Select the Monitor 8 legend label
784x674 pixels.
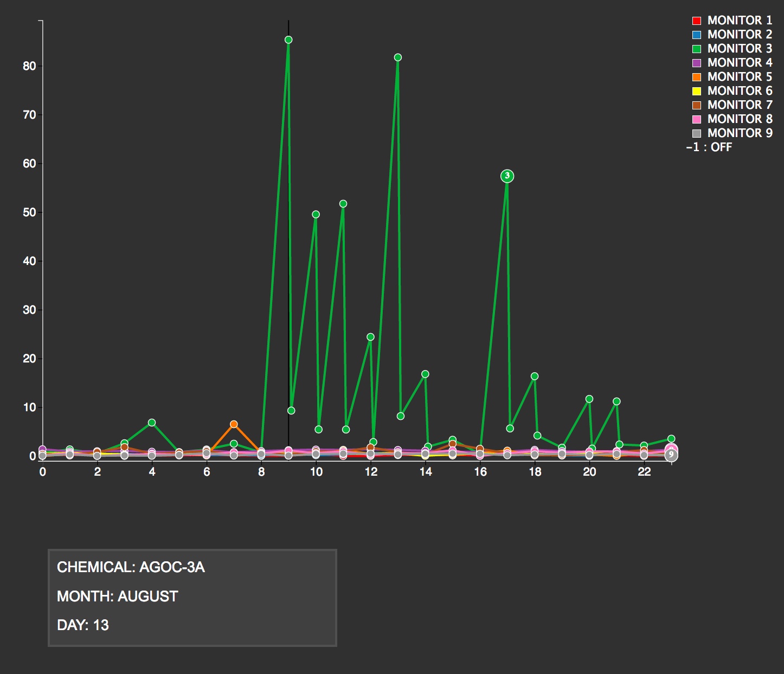click(x=740, y=119)
